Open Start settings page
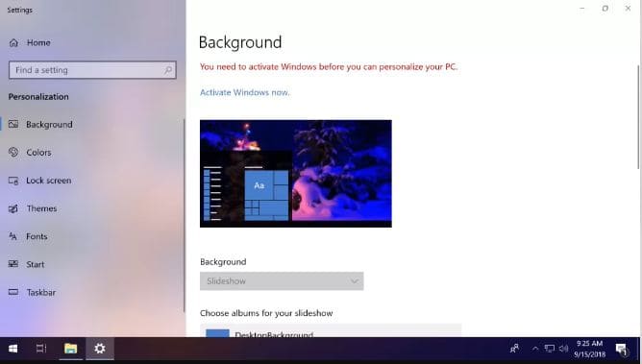Screen dimensions: 642x364 (36, 265)
